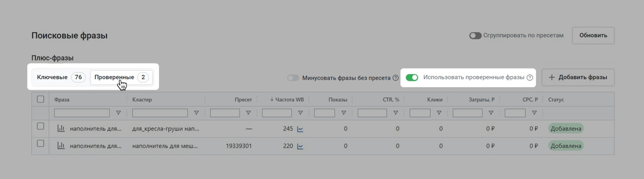This screenshot has width=644, height=179.
Task: Open filter funnel for Пресет column
Action: coord(248,113)
